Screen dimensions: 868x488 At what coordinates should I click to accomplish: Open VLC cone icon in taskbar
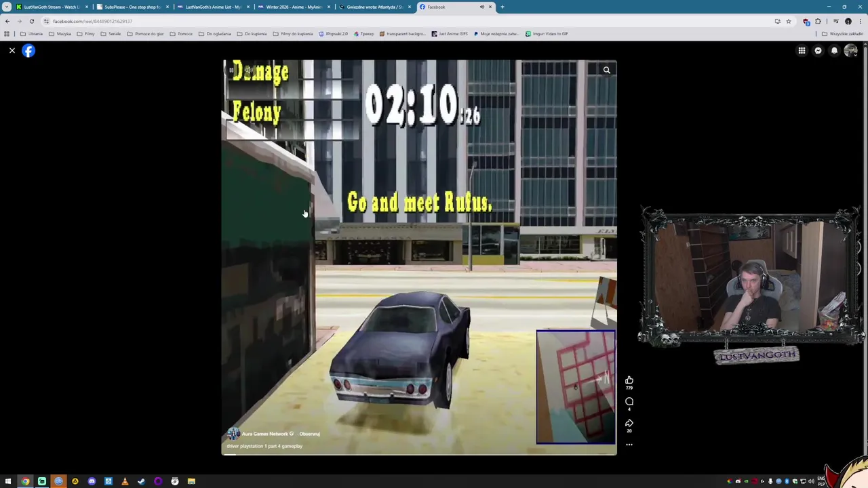[125, 481]
